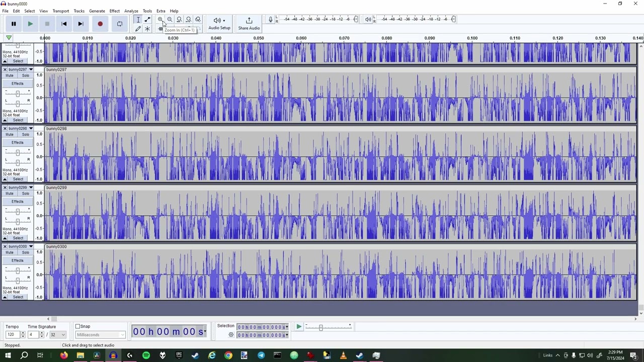Viewport: 644px width, 362px height.
Task: Open the bunny0300 track name dropdown
Action: [x=20, y=246]
